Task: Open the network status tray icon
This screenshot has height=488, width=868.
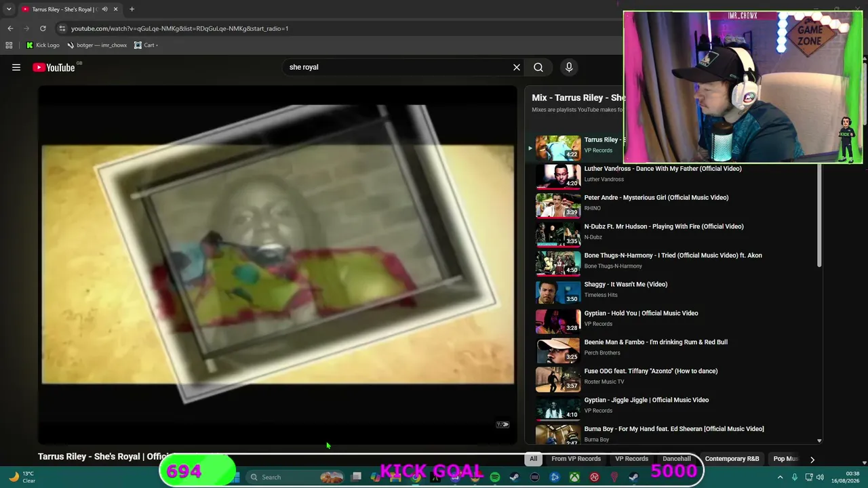Action: tap(809, 477)
